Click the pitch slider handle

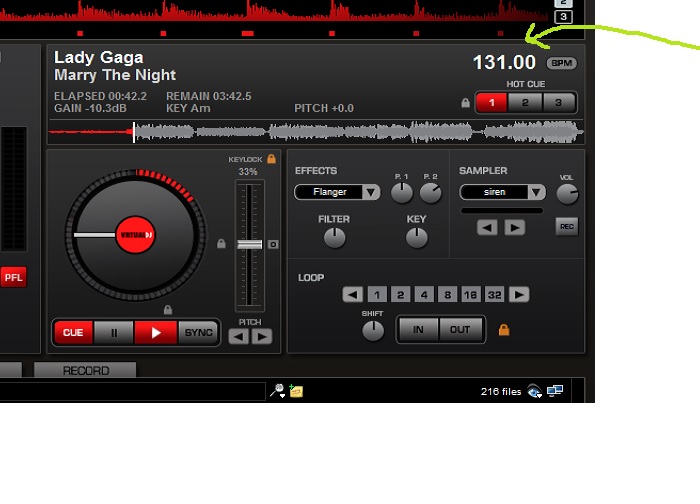click(250, 244)
